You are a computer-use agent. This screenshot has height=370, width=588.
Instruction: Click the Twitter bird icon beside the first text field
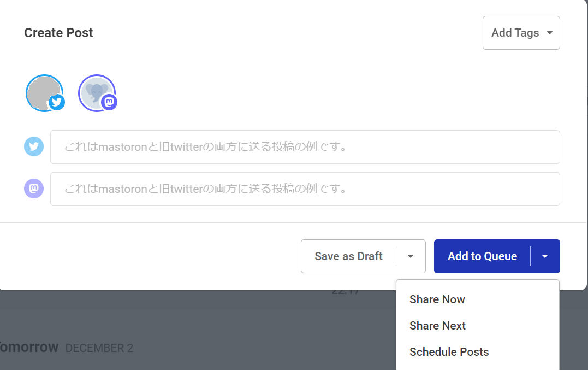click(x=34, y=146)
